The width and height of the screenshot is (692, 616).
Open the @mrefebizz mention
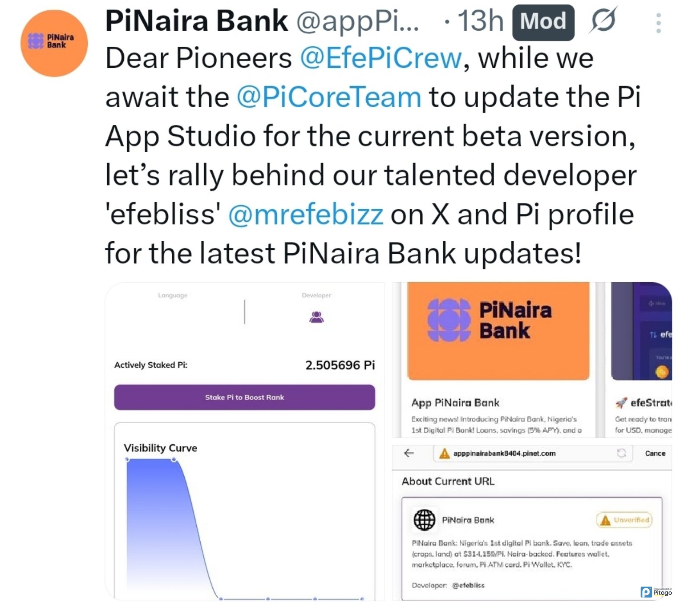click(x=305, y=214)
